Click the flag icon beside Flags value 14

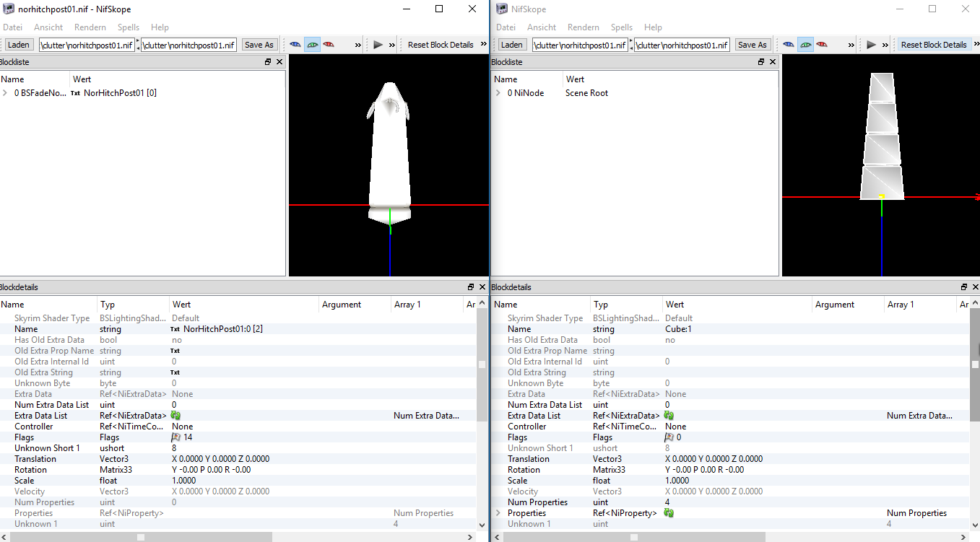tap(175, 437)
